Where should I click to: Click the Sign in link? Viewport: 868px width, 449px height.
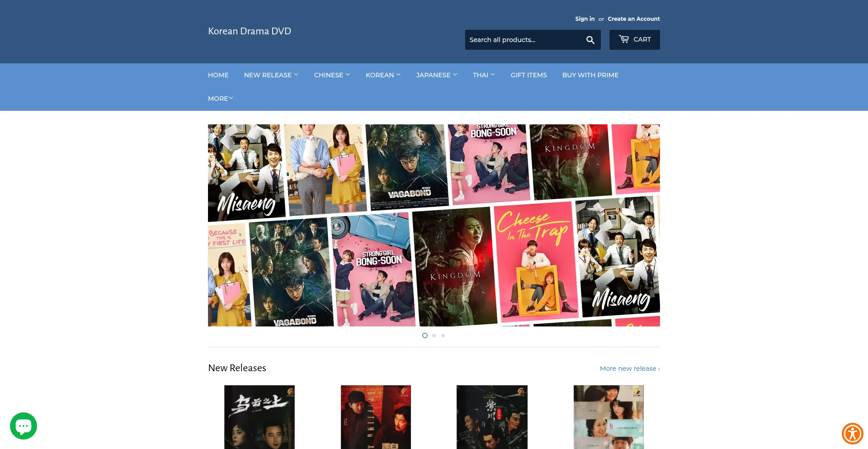pos(585,19)
